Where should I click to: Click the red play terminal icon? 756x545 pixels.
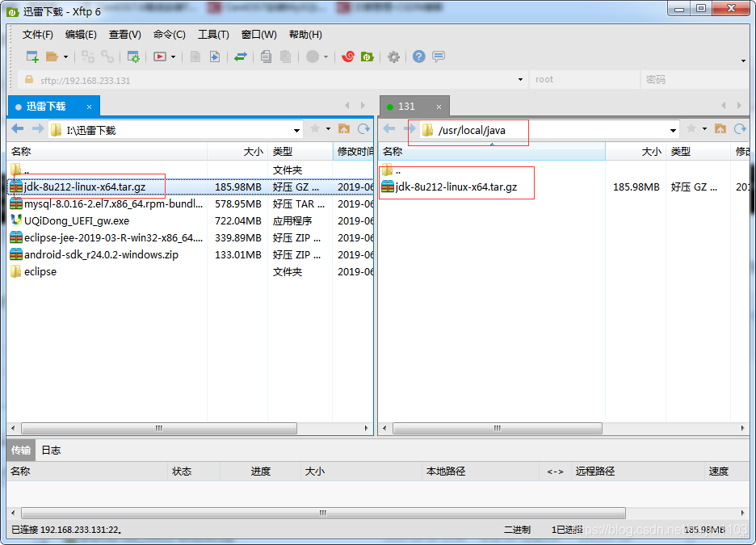tap(160, 57)
